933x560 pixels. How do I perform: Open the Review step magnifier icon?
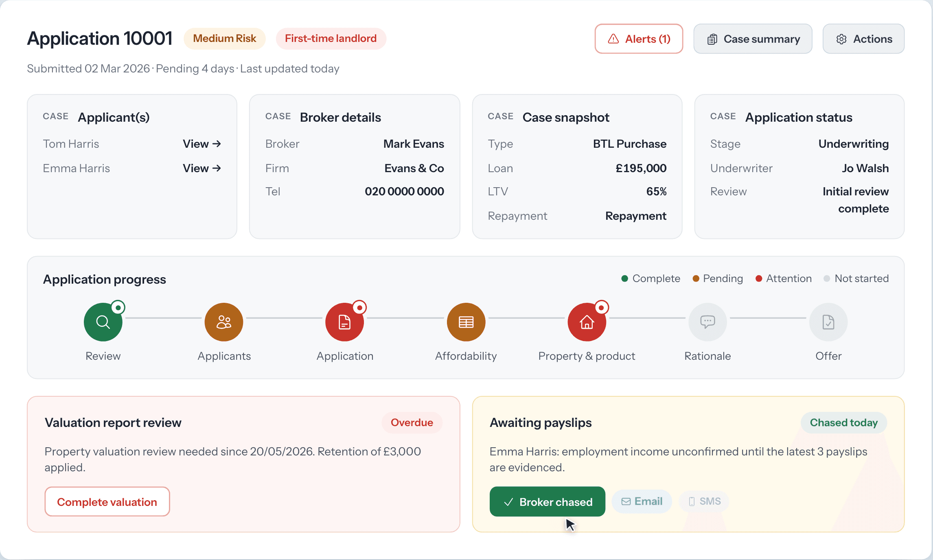103,322
